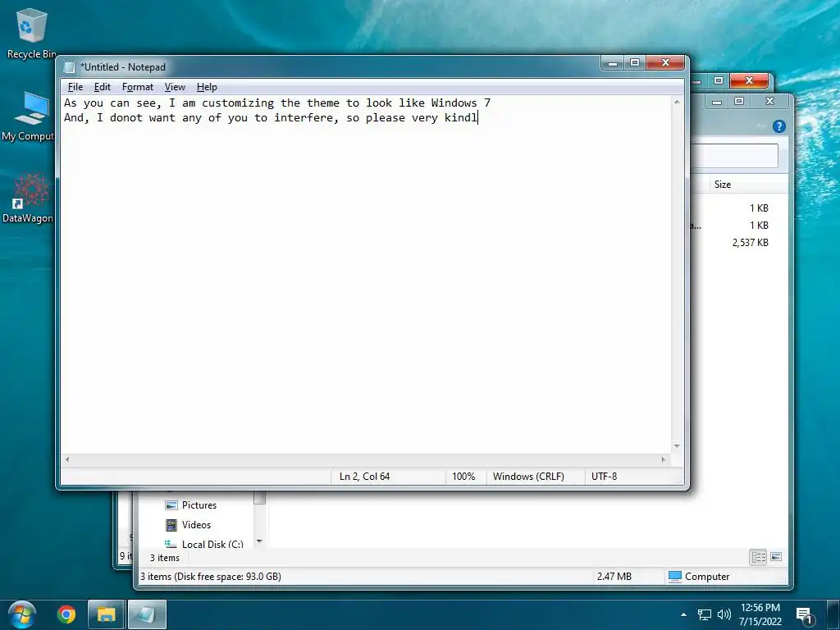The image size is (840, 630).
Task: Click Notepad's horizontal scrollbar left arrow
Action: 67,459
